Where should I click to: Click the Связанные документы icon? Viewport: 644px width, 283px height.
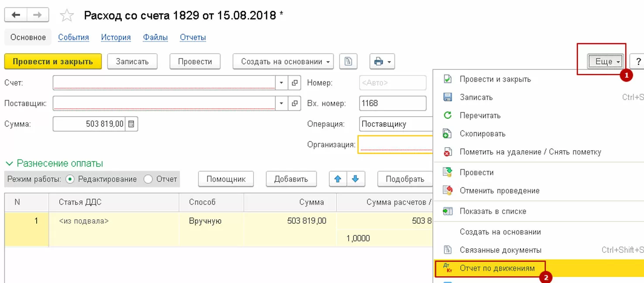click(x=448, y=250)
